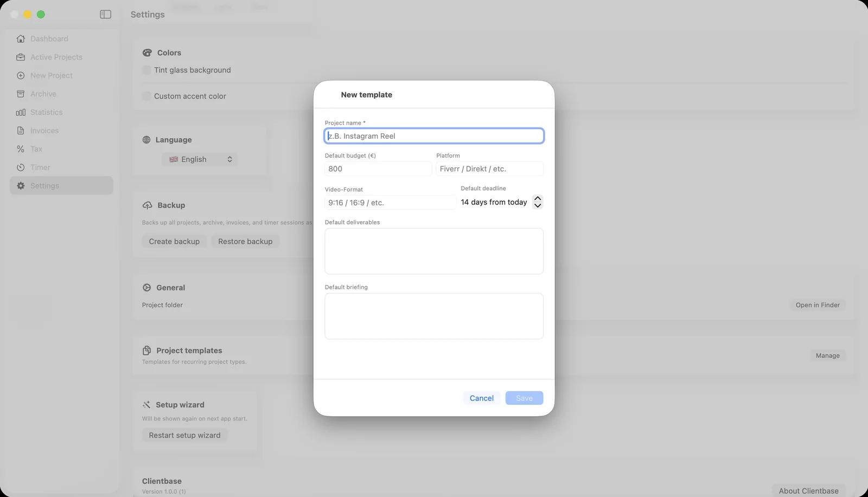Click Restart setup wizard button
868x497 pixels.
click(x=185, y=435)
